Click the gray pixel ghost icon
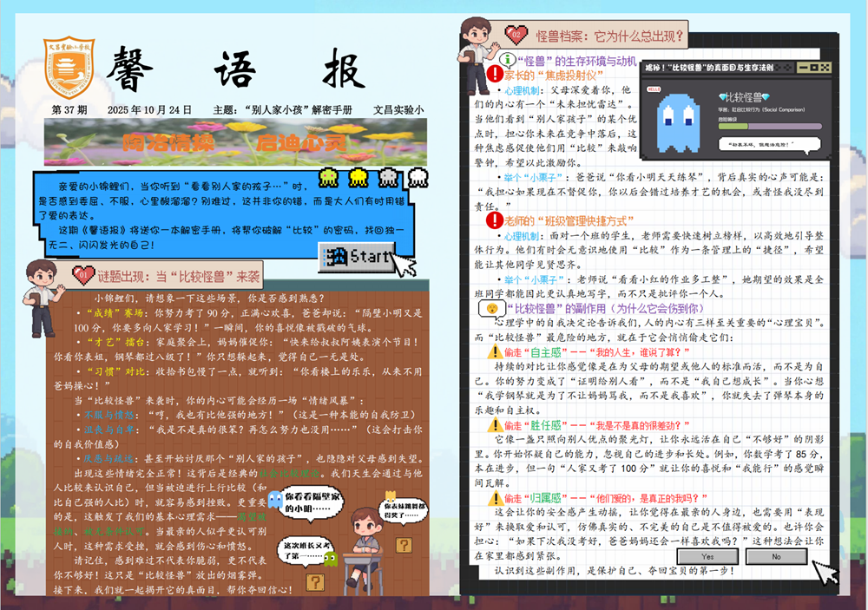 coord(388,177)
